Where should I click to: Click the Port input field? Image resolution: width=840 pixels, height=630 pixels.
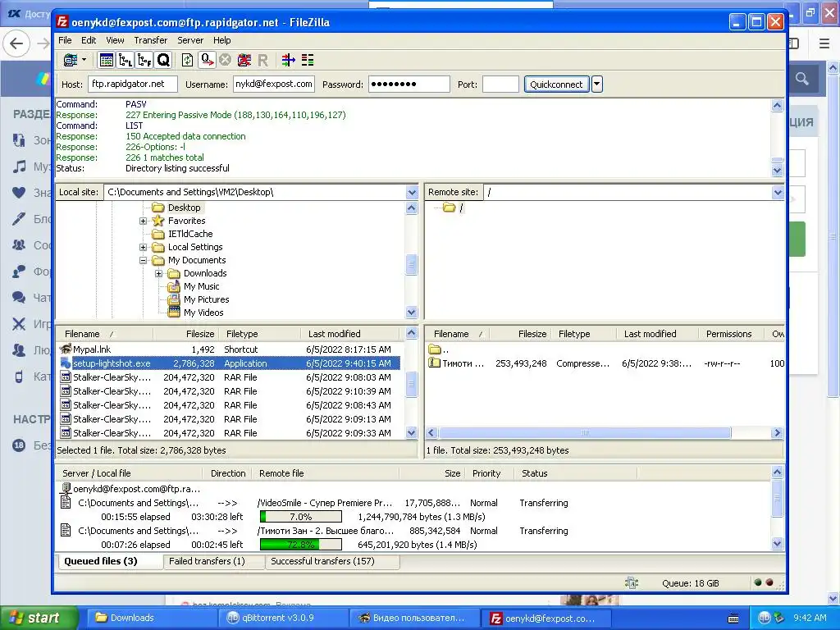[500, 84]
